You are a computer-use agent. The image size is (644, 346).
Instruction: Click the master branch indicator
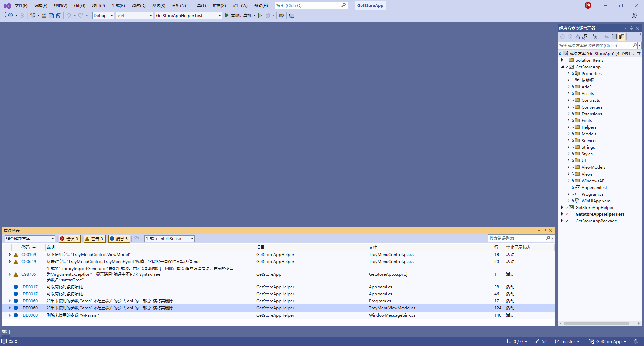click(x=568, y=341)
